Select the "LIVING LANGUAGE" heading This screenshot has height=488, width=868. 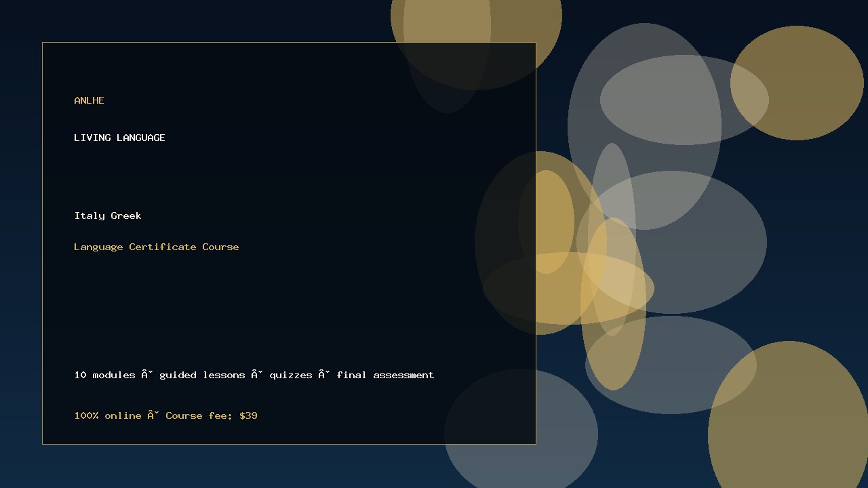click(119, 138)
